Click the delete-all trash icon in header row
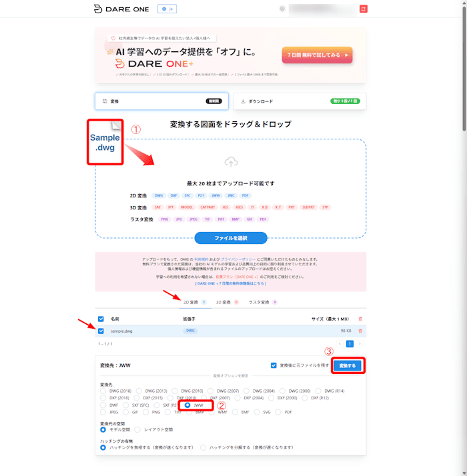Image resolution: width=467 pixels, height=476 pixels. (x=360, y=319)
